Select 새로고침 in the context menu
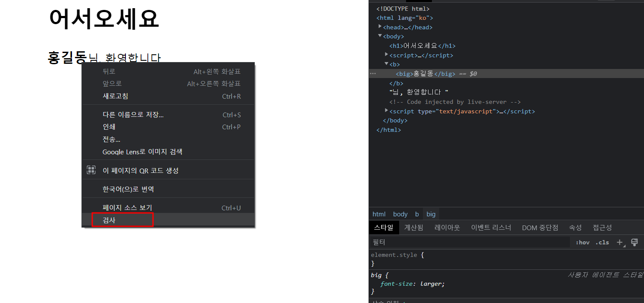The height and width of the screenshot is (303, 644). [169, 96]
